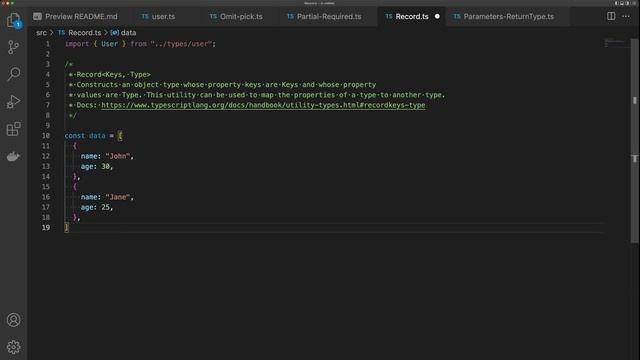Screen dimensions: 640x360
Task: Open the Search view
Action: point(13,74)
